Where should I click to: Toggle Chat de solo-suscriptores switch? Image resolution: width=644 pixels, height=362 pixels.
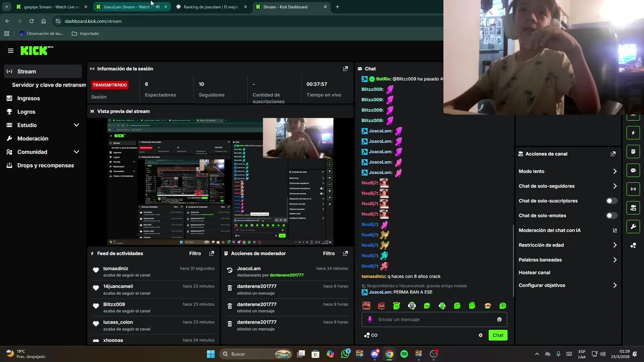[x=611, y=201]
